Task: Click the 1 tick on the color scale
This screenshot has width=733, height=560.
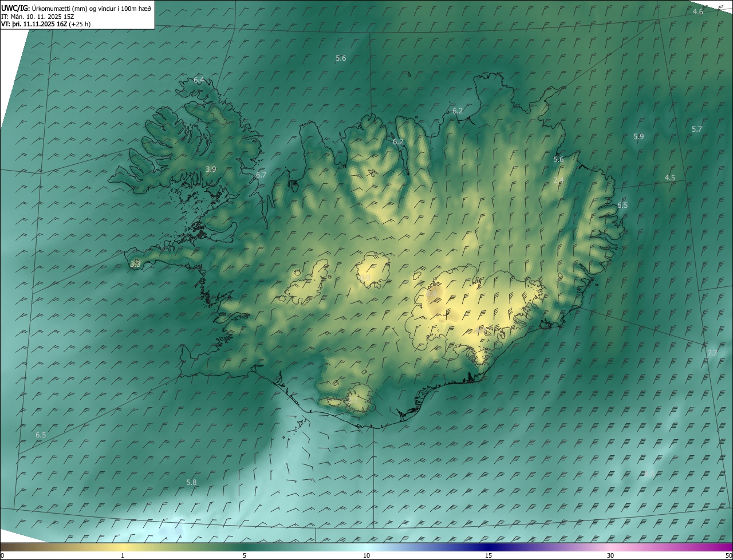Action: [x=123, y=555]
